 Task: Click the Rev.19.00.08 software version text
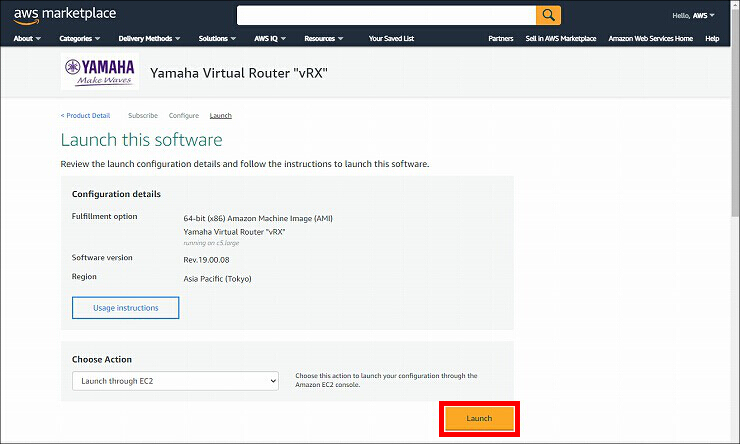tap(206, 260)
